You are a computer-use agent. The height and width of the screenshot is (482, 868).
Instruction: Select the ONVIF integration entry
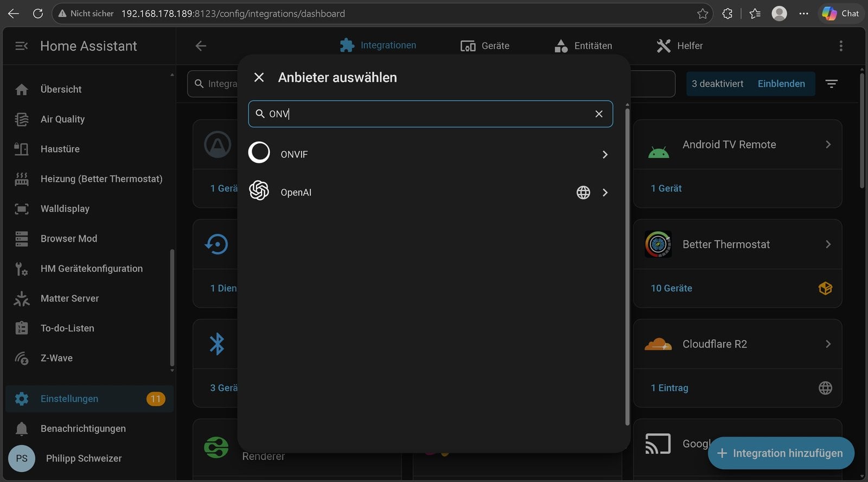click(x=431, y=154)
